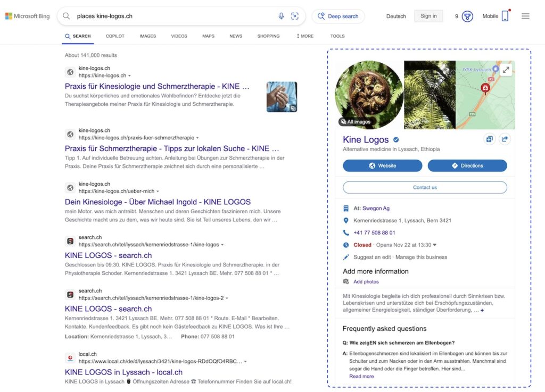Open the hamburger settings menu
Viewport: 545px width, 392px height.
[525, 16]
